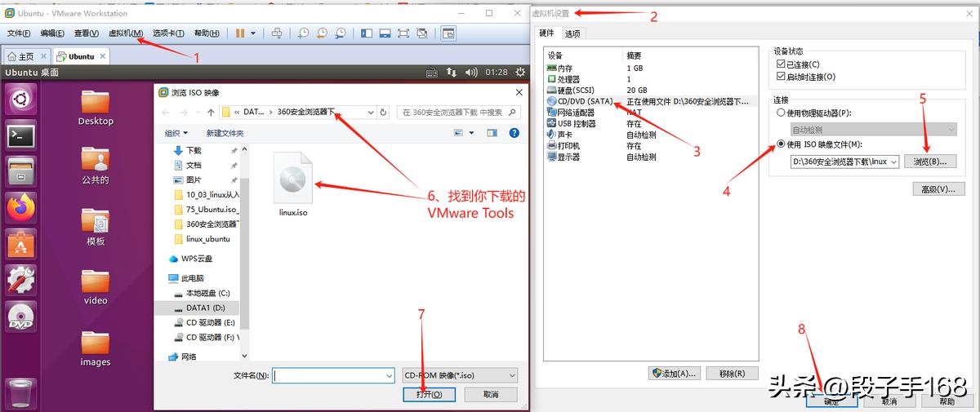The height and width of the screenshot is (412, 980).
Task: Click the revert to snapshot toolbar icon
Action: 322,33
